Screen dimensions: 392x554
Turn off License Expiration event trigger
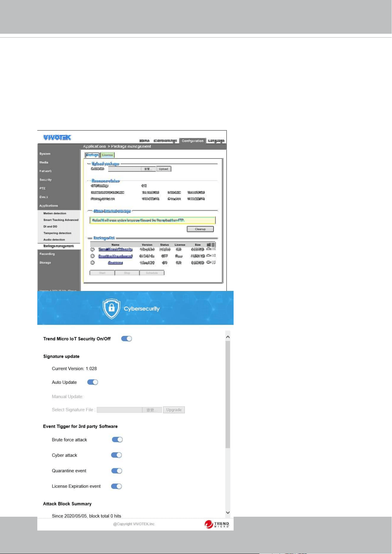point(116,486)
